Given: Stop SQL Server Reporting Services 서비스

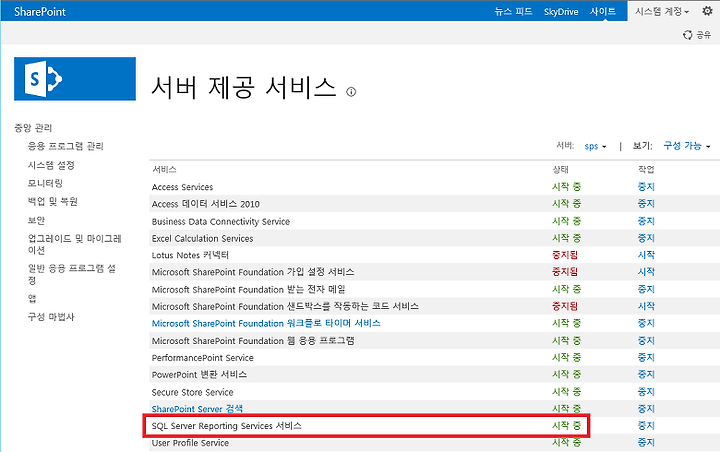Looking at the screenshot, I should click(x=646, y=426).
